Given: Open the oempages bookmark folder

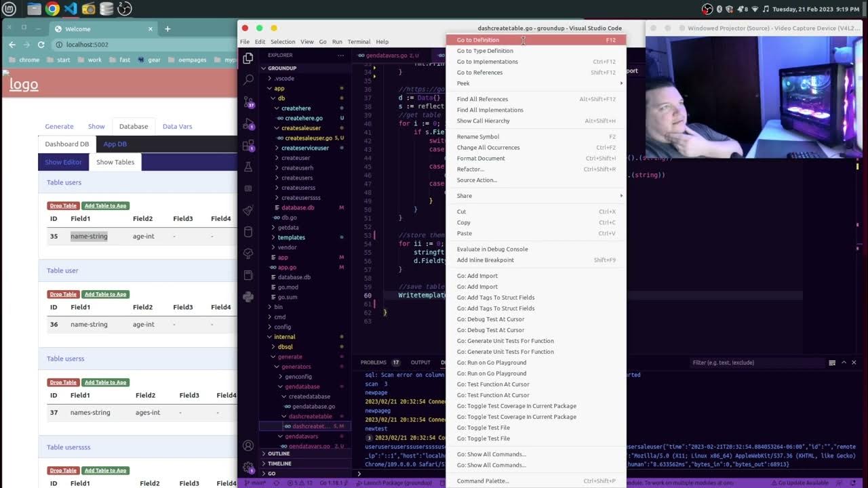Looking at the screenshot, I should (x=186, y=60).
